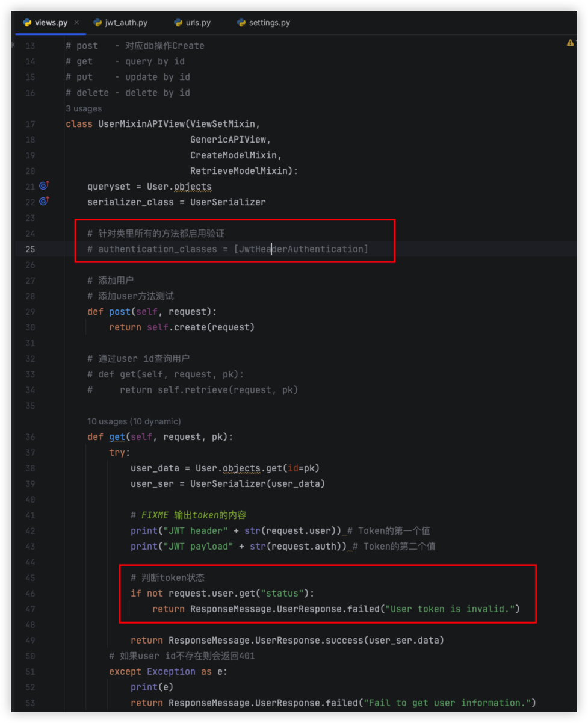588x723 pixels.
Task: Click the Python file icon on views.py tab
Action: coord(27,23)
